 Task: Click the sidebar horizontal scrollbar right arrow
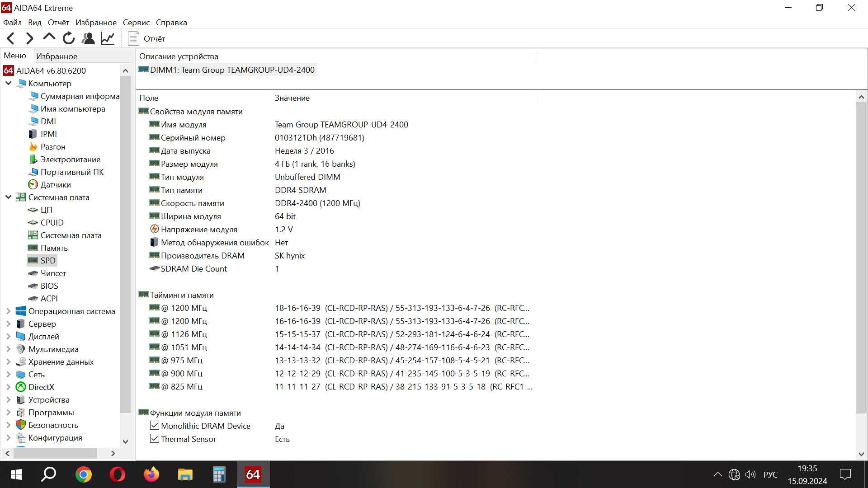[x=113, y=453]
